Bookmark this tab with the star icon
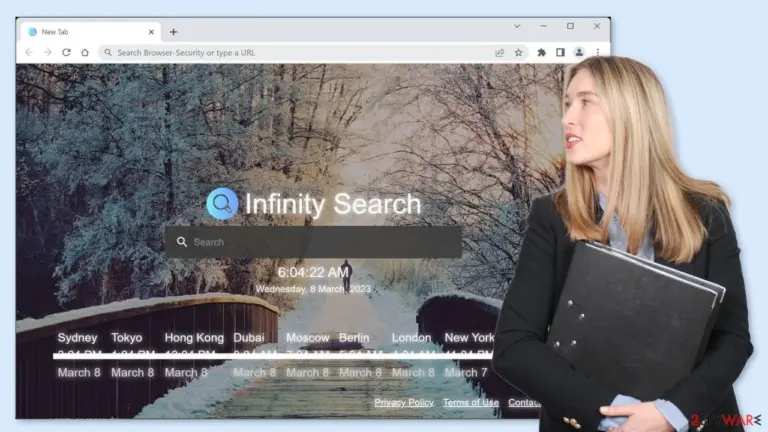The height and width of the screenshot is (432, 768). (518, 52)
